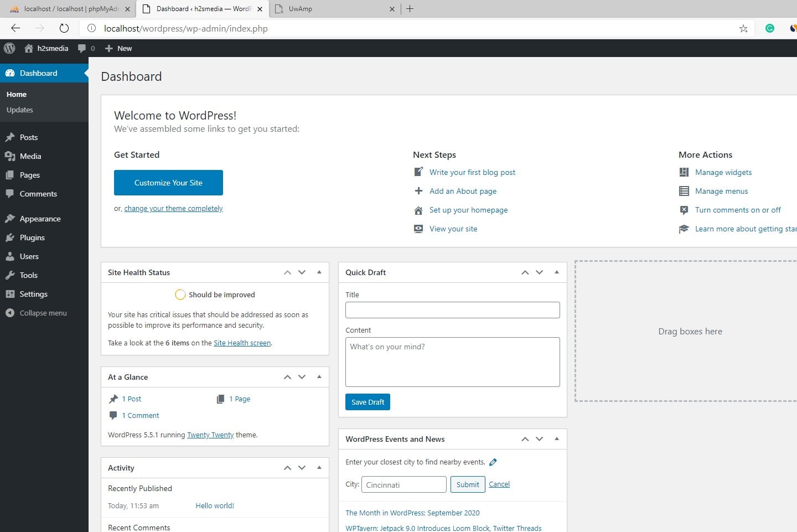Screen dimensions: 797x532
Task: Submit the city for events
Action: pyautogui.click(x=468, y=484)
